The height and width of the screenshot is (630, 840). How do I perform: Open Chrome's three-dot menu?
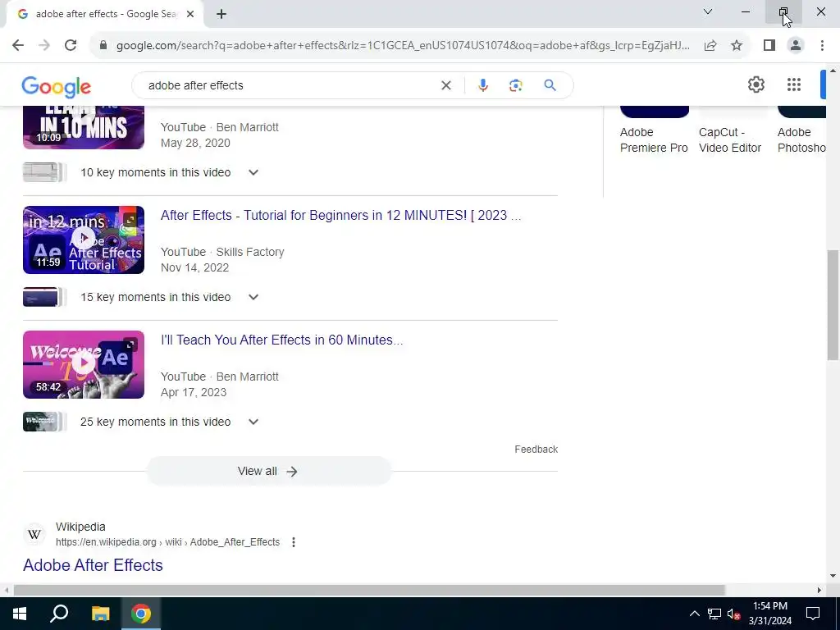(822, 46)
